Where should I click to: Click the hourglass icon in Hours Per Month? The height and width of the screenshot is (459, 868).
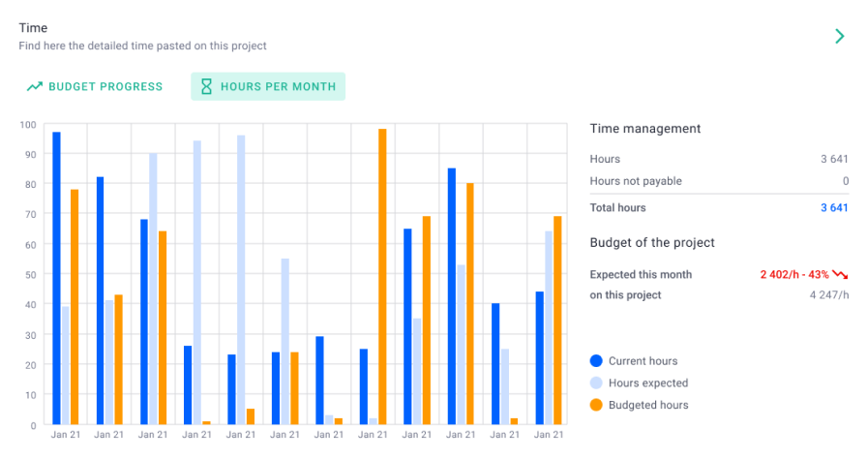pyautogui.click(x=206, y=86)
